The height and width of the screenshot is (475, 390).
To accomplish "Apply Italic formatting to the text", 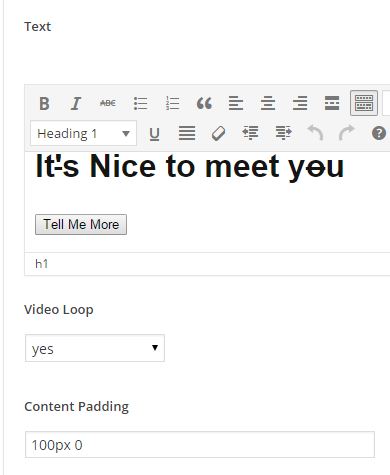I will [76, 103].
